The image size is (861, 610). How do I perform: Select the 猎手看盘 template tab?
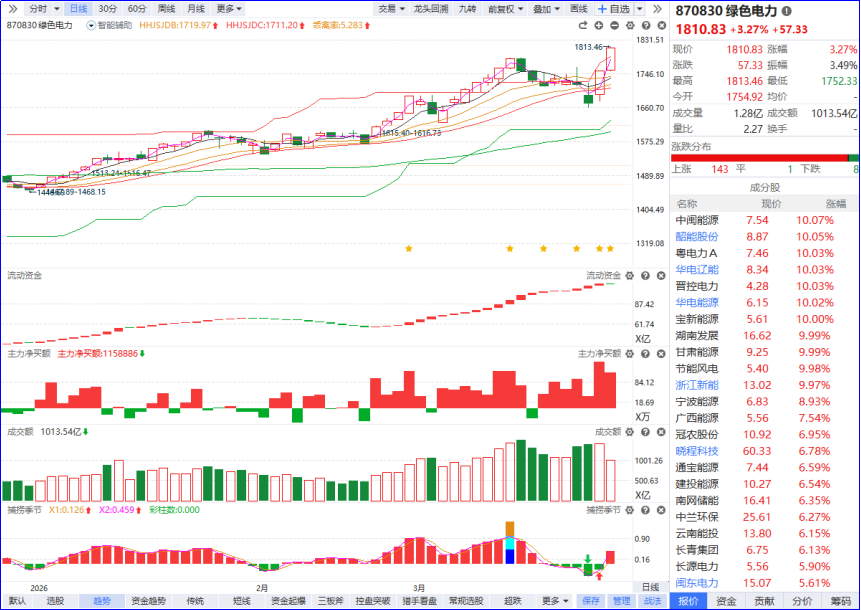click(419, 601)
